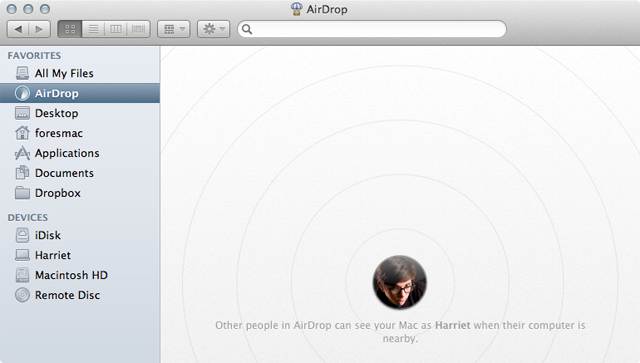Click the Macintosh HD drive icon
The image size is (640, 363).
coord(22,275)
